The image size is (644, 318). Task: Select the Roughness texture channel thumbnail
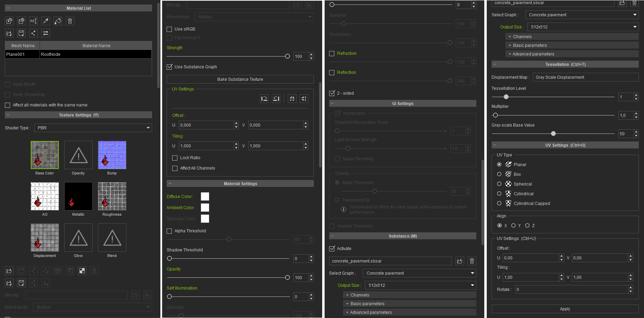[112, 196]
